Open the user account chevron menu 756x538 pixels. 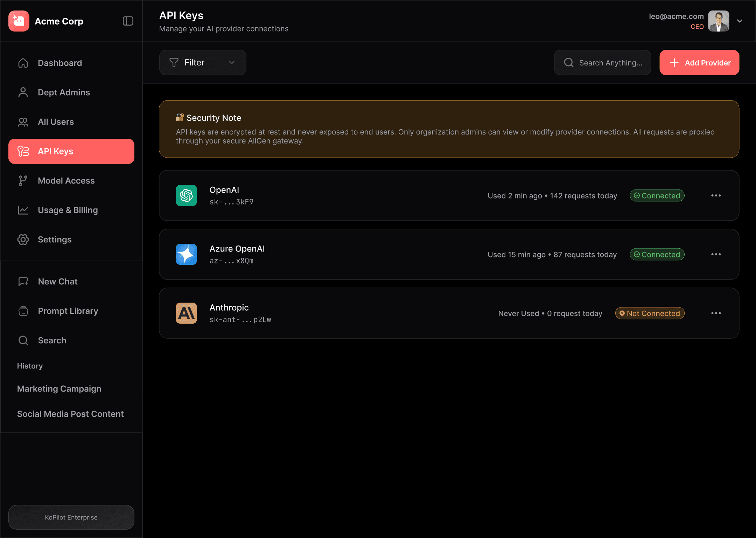740,21
